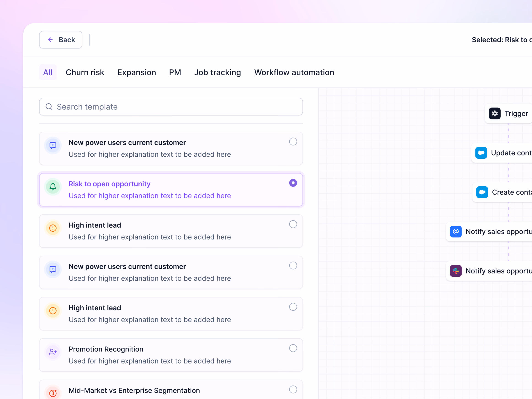Click chat-plus icon on second New power users card

(x=53, y=269)
